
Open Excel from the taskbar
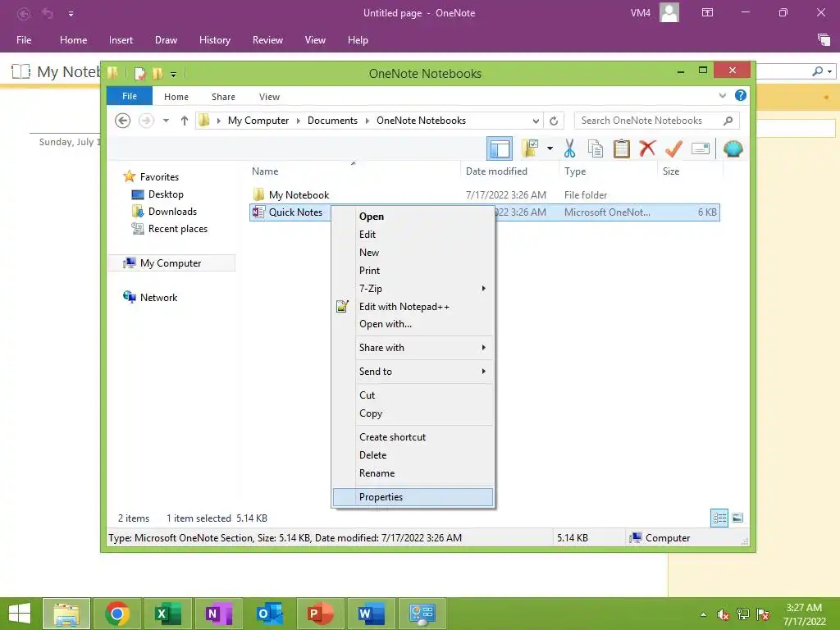point(167,614)
